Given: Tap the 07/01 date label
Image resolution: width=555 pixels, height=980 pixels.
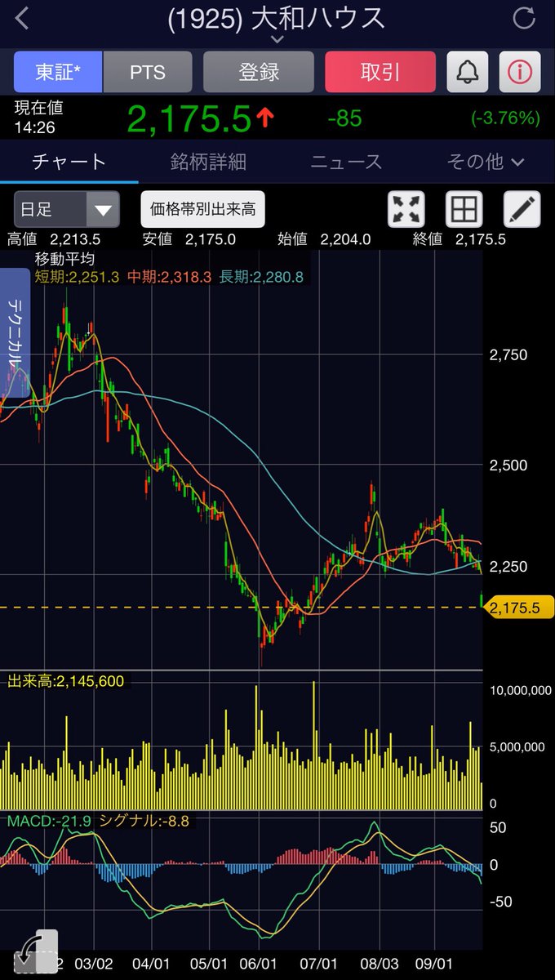Looking at the screenshot, I should coord(320,964).
